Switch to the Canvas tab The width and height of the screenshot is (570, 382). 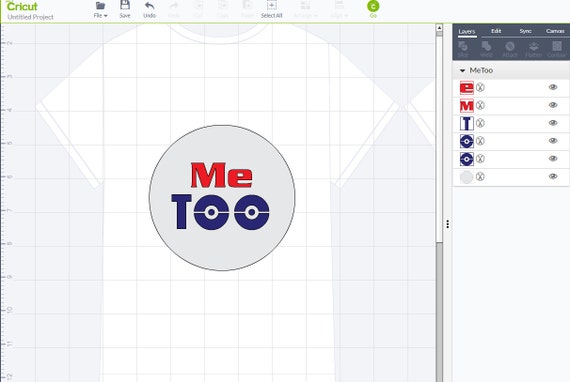[x=555, y=31]
